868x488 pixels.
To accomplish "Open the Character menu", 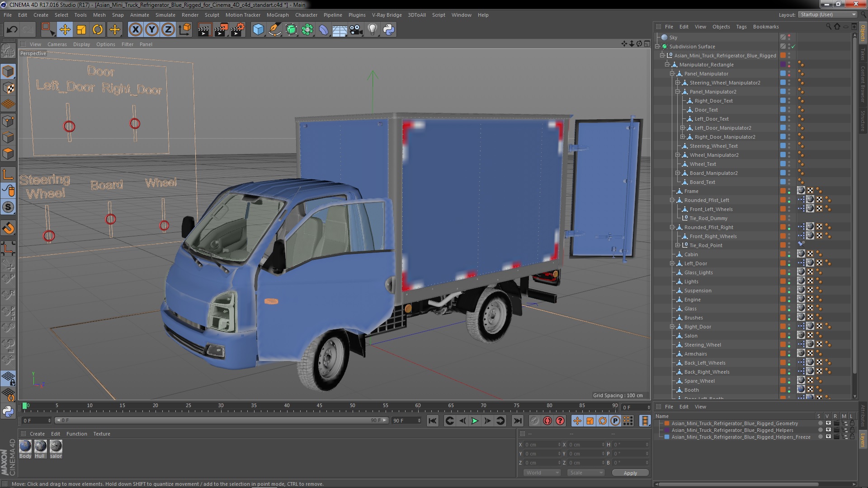I will pyautogui.click(x=306, y=15).
